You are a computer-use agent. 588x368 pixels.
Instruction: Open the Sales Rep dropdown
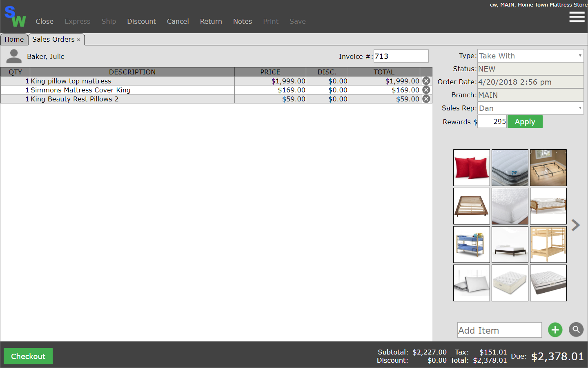point(530,108)
